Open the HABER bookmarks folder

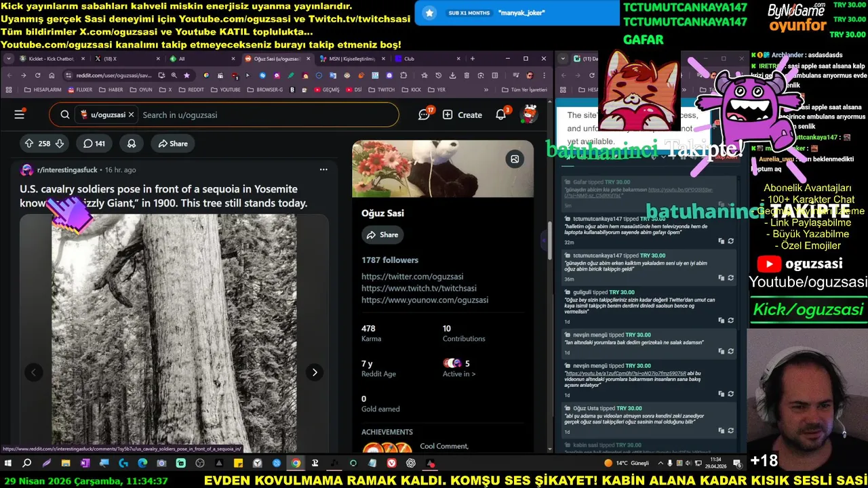coord(111,89)
